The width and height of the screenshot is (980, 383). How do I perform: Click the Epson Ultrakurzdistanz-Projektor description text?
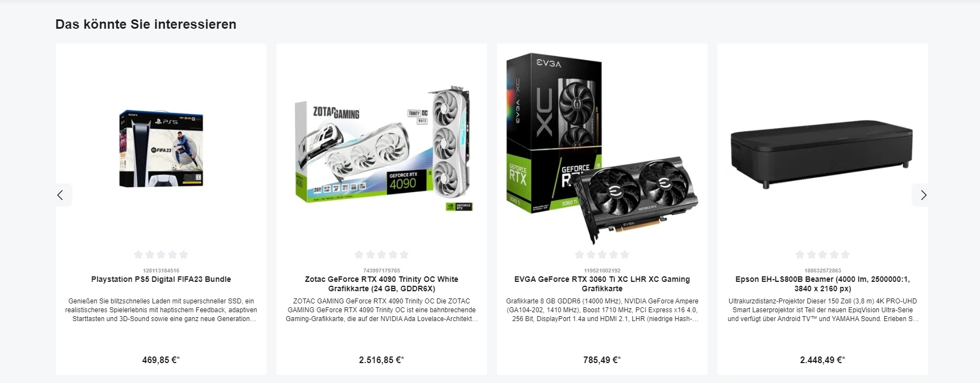tap(822, 310)
